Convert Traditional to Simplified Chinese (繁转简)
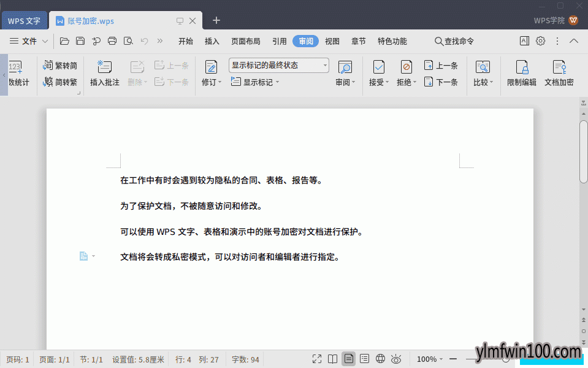The height and width of the screenshot is (368, 588). pos(60,65)
